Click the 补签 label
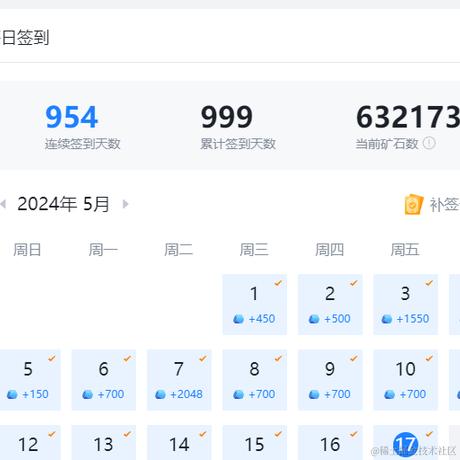 (445, 205)
